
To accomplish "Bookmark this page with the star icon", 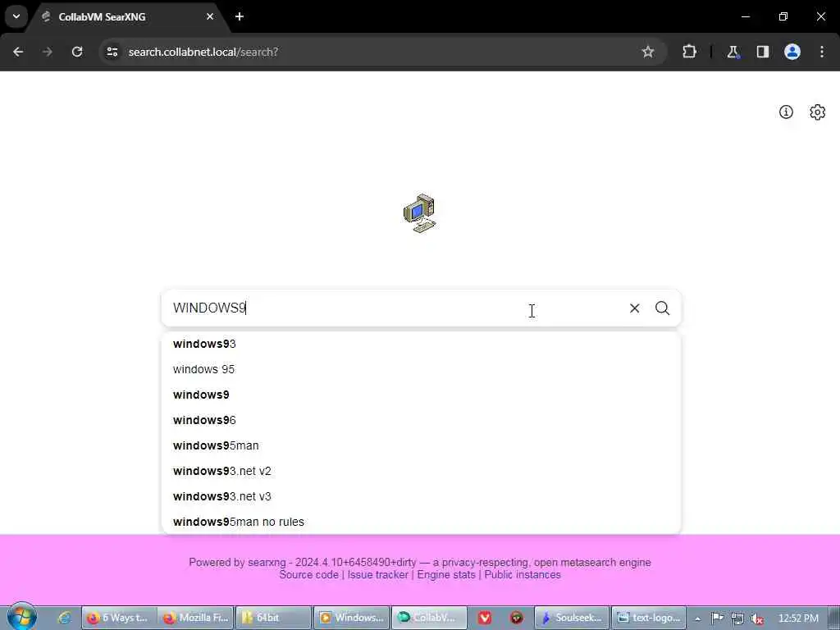I will click(x=648, y=52).
